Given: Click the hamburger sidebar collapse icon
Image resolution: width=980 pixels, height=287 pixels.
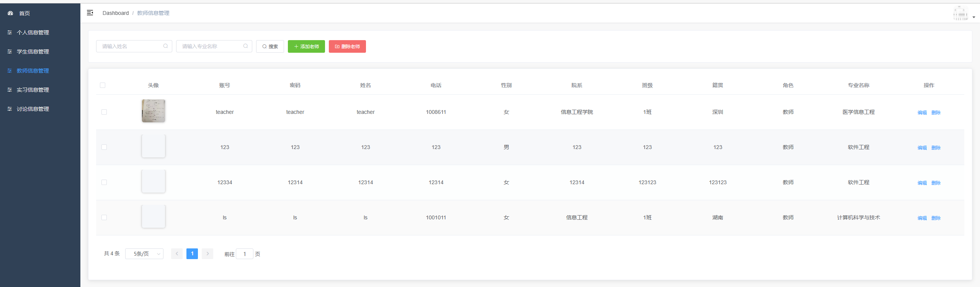Looking at the screenshot, I should point(90,13).
